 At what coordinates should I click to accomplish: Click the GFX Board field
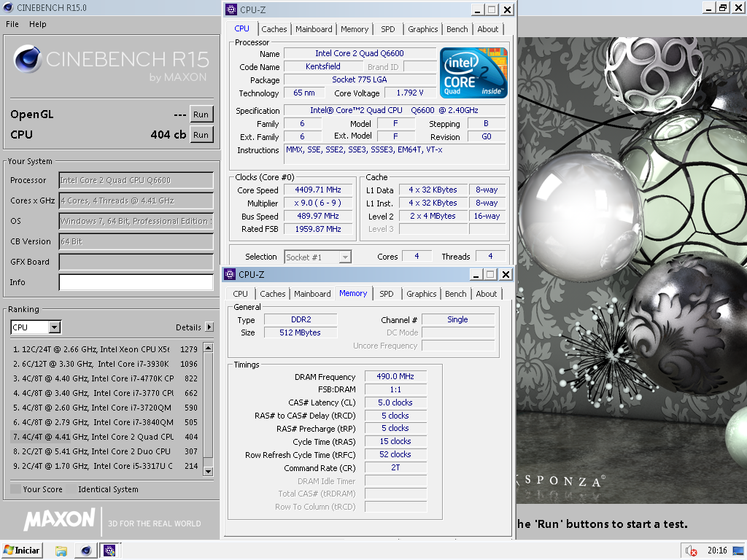pos(136,262)
